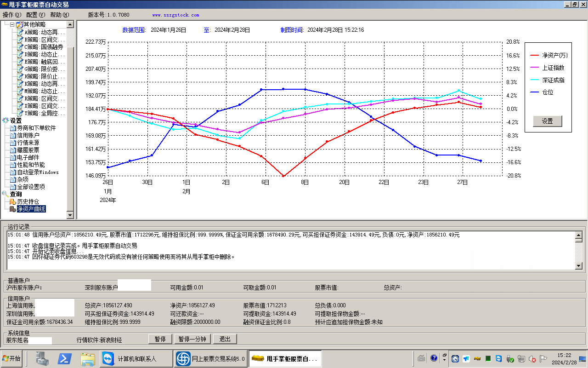Open the 操作 menu

pos(12,15)
